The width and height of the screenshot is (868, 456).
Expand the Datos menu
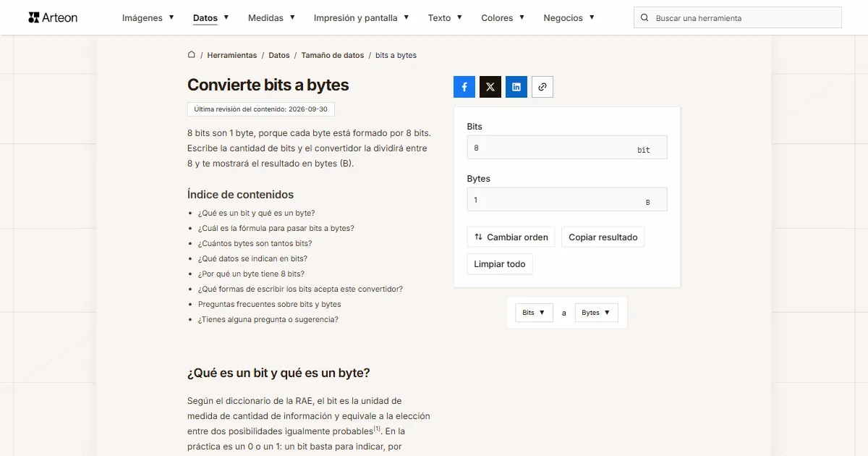pos(211,17)
